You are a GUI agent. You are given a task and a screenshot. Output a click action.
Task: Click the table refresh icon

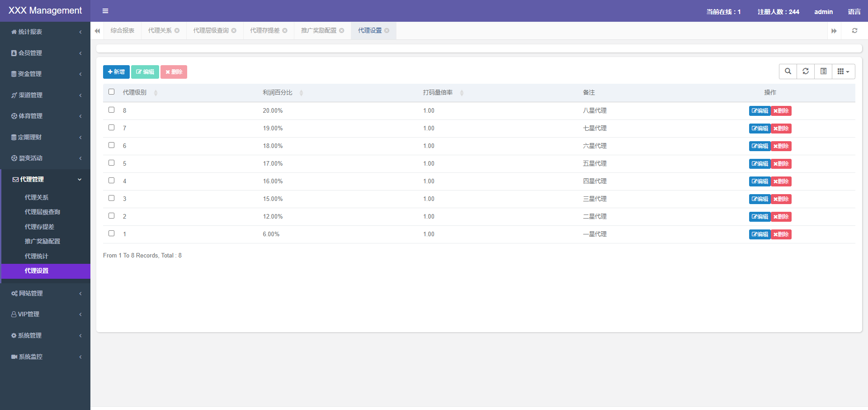806,72
